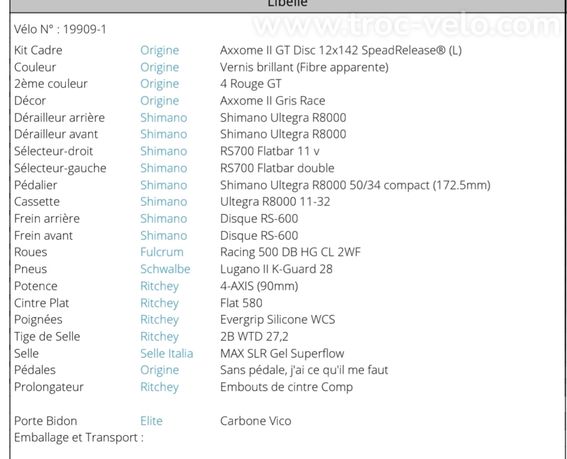Click the 'Carbone Vico' value
Viewport: 567px width, 459px height.
pos(255,421)
